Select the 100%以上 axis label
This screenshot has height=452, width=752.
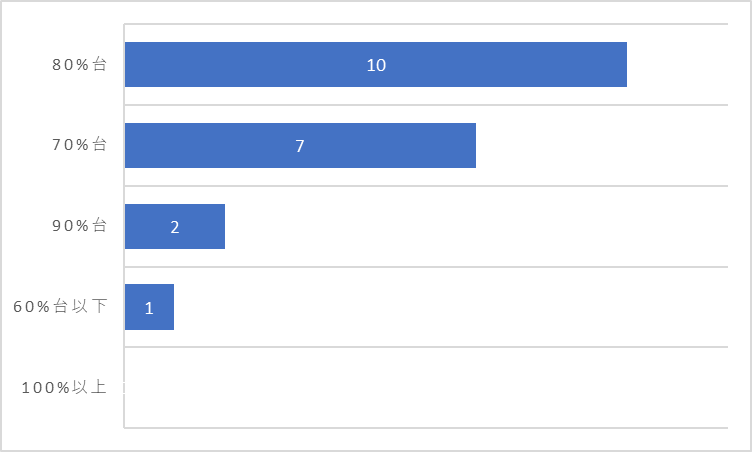[x=64, y=387]
